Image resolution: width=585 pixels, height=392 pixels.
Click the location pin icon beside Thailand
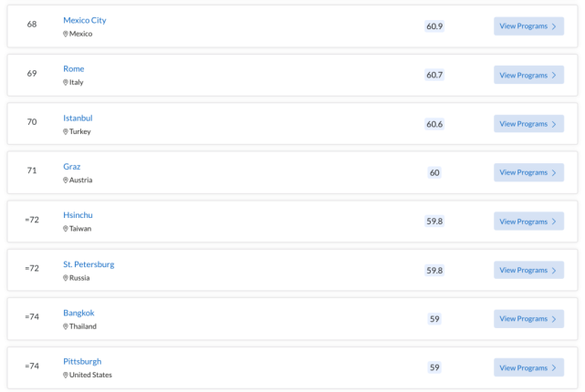tap(66, 326)
